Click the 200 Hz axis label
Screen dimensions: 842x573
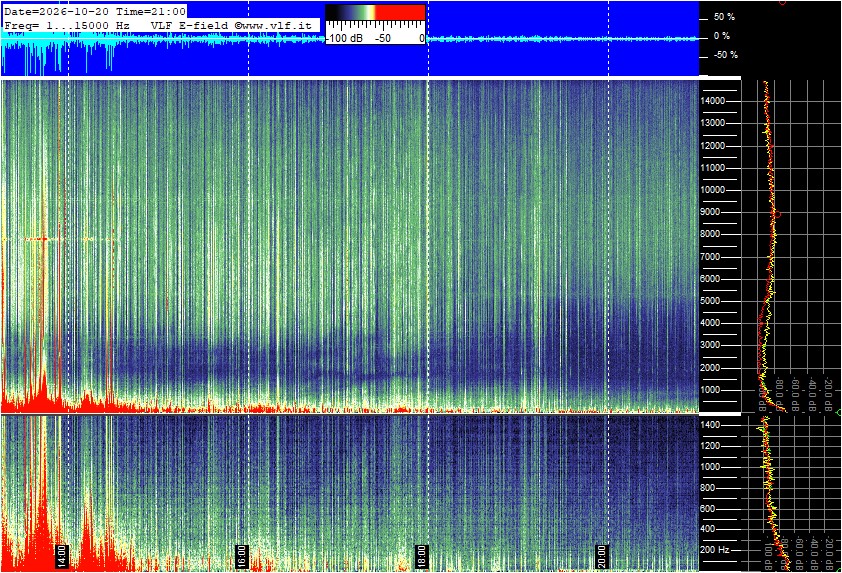tap(715, 550)
